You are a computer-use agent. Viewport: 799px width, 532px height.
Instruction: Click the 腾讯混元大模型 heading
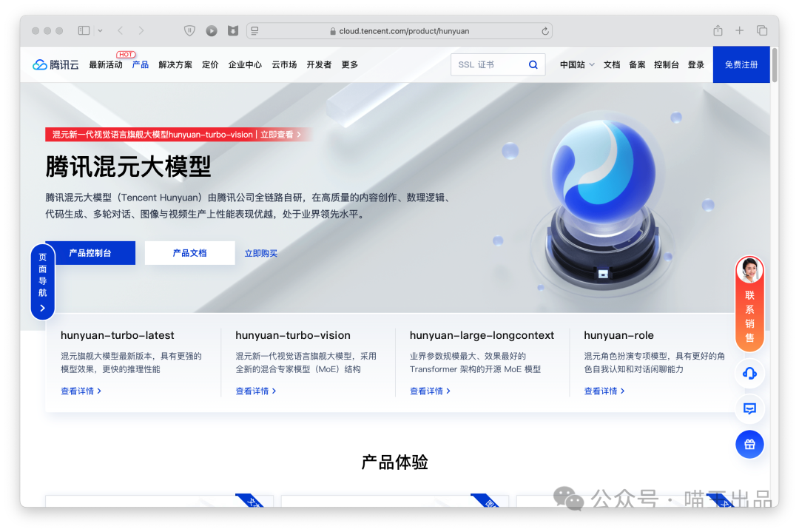click(129, 166)
